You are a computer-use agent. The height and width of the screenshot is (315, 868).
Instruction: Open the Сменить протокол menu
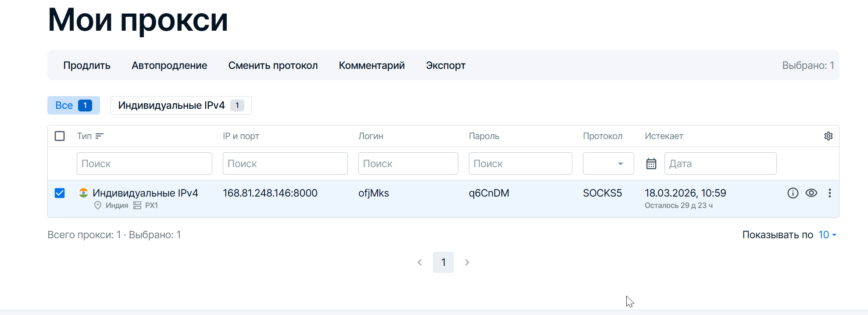pyautogui.click(x=273, y=65)
